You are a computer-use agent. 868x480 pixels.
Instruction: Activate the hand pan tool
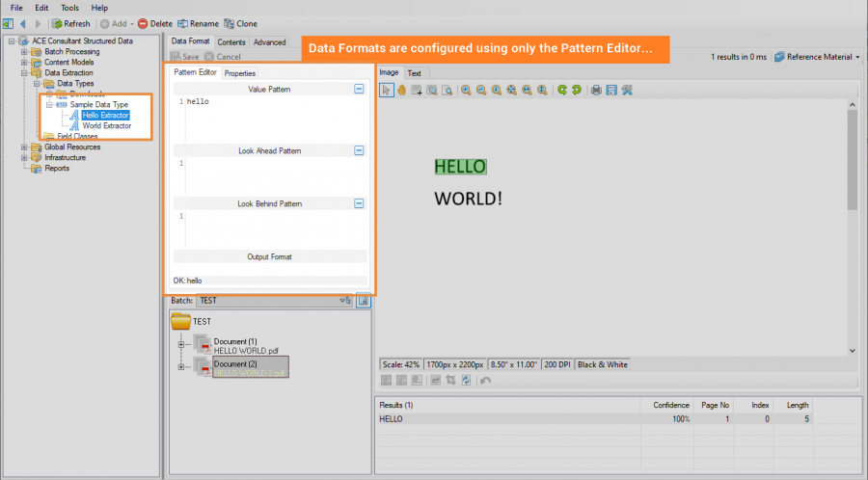(x=401, y=91)
